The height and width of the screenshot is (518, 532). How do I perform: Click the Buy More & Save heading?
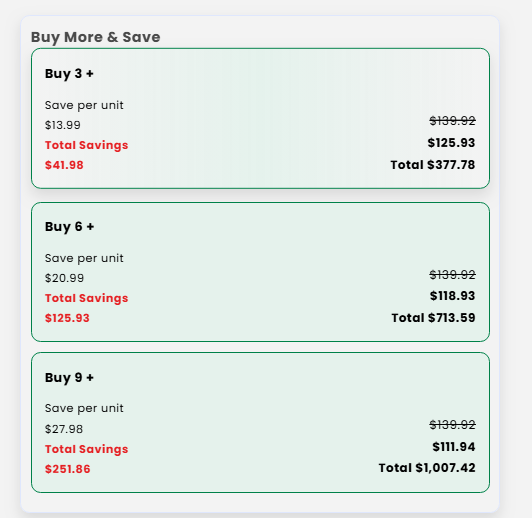(x=96, y=37)
